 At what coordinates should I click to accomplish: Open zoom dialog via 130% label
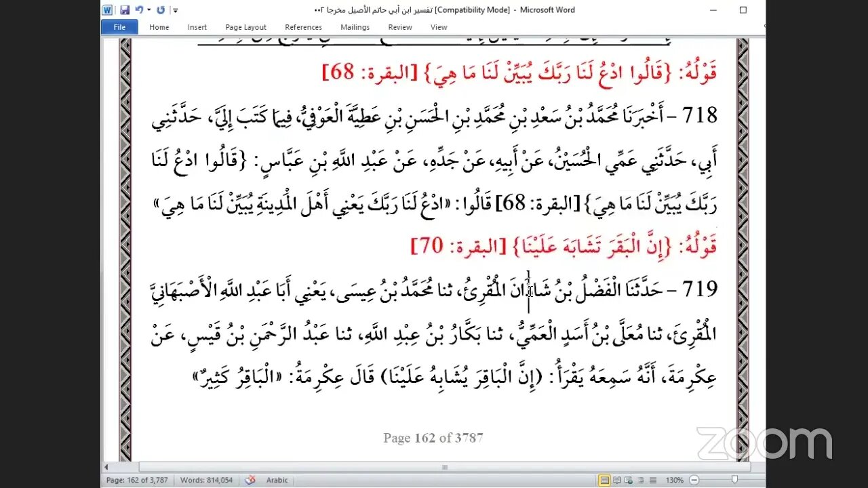pyautogui.click(x=675, y=480)
